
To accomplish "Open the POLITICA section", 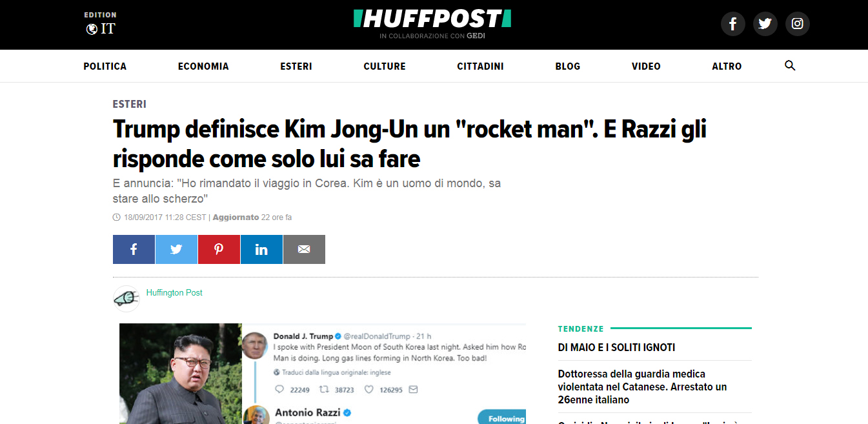I will point(105,66).
